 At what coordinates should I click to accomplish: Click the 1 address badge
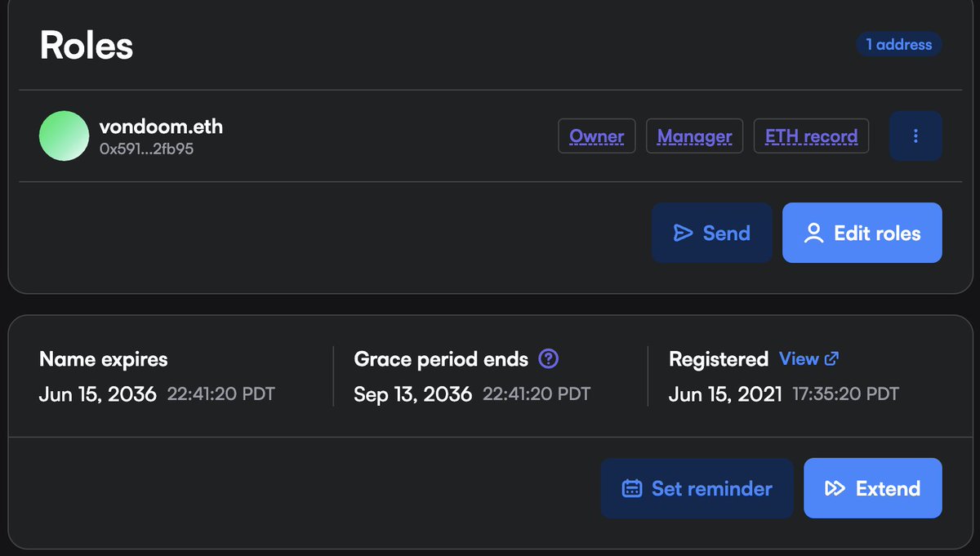click(898, 44)
